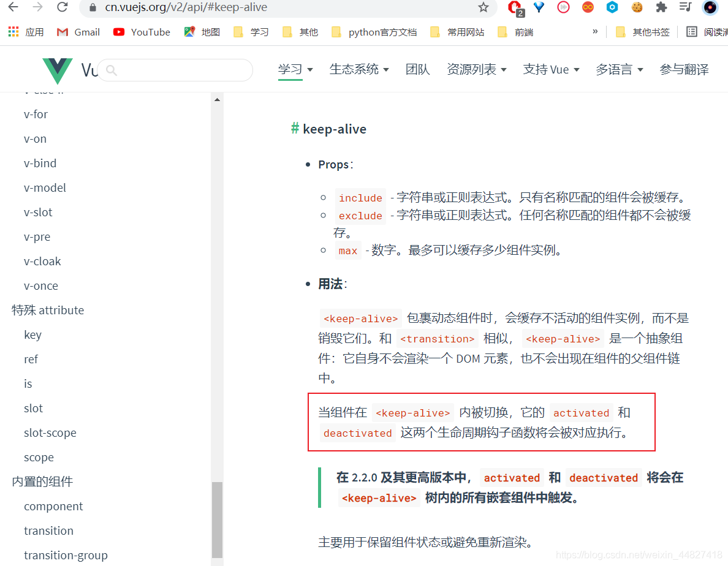
Task: Select v-pre in the sidebar
Action: pyautogui.click(x=37, y=237)
